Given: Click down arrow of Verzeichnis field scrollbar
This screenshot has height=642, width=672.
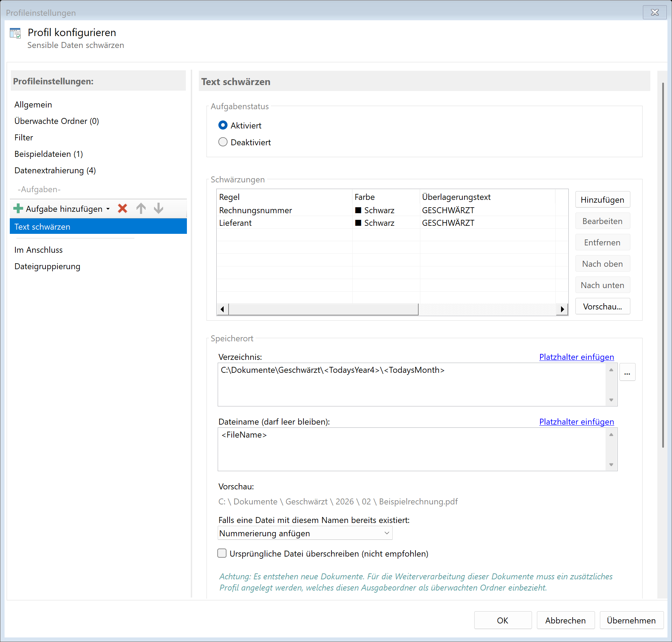Looking at the screenshot, I should pyautogui.click(x=611, y=400).
